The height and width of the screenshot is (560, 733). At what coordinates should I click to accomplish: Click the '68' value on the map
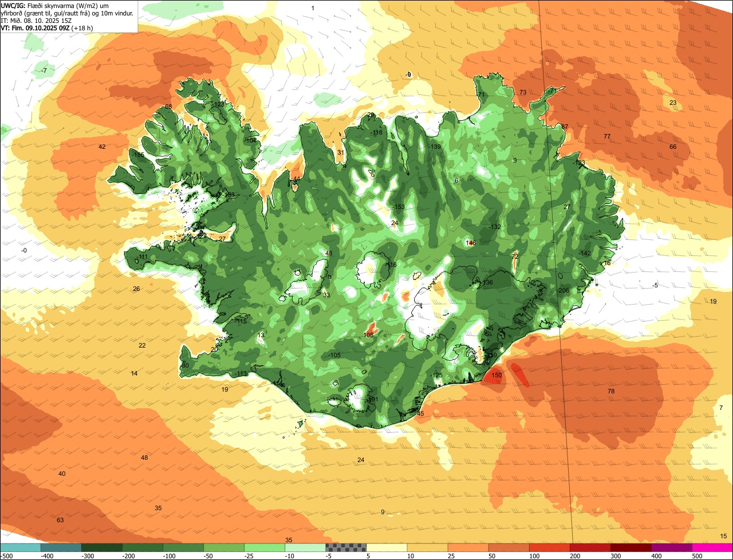click(x=168, y=107)
